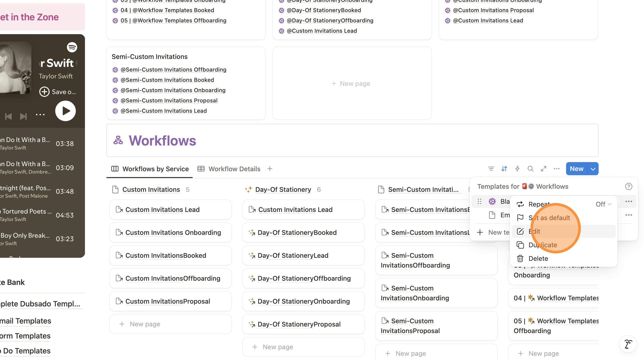Select Set as default menu option
The width and height of the screenshot is (644, 360).
563,218
